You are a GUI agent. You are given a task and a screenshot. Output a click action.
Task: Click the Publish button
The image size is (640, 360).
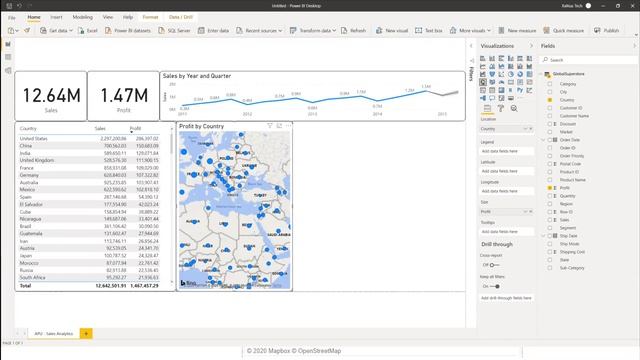607,30
